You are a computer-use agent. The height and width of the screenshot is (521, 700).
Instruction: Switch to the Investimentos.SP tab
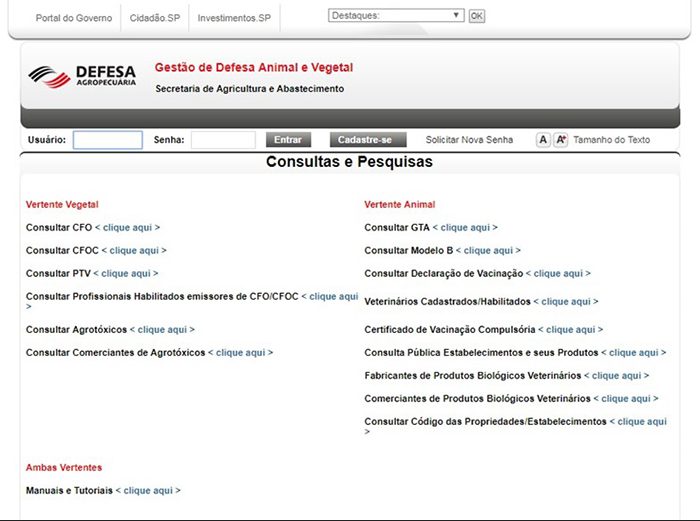pos(234,18)
